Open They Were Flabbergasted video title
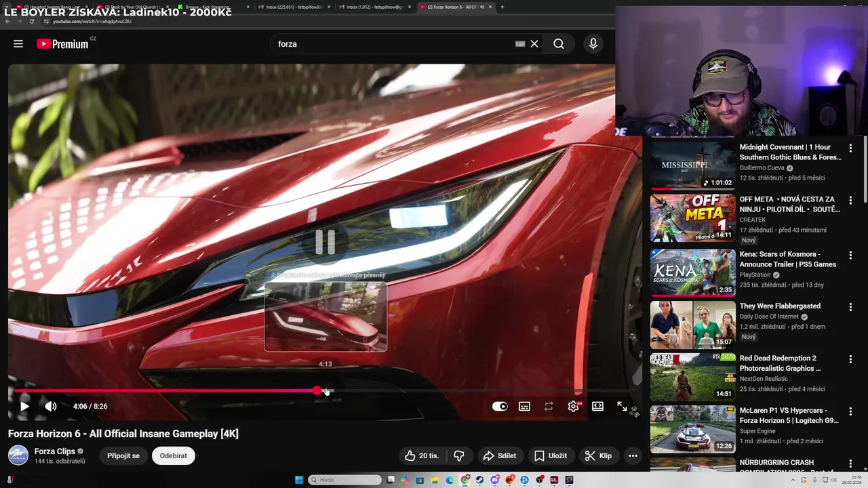868x488 pixels. click(x=780, y=306)
